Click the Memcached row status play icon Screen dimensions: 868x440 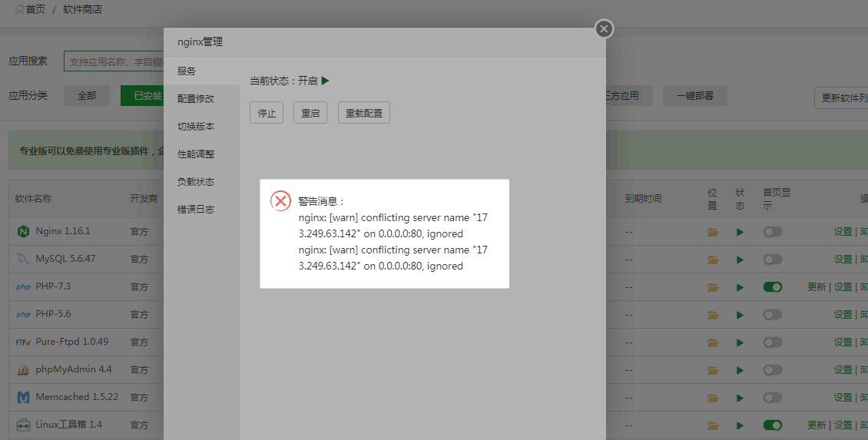[x=740, y=399]
